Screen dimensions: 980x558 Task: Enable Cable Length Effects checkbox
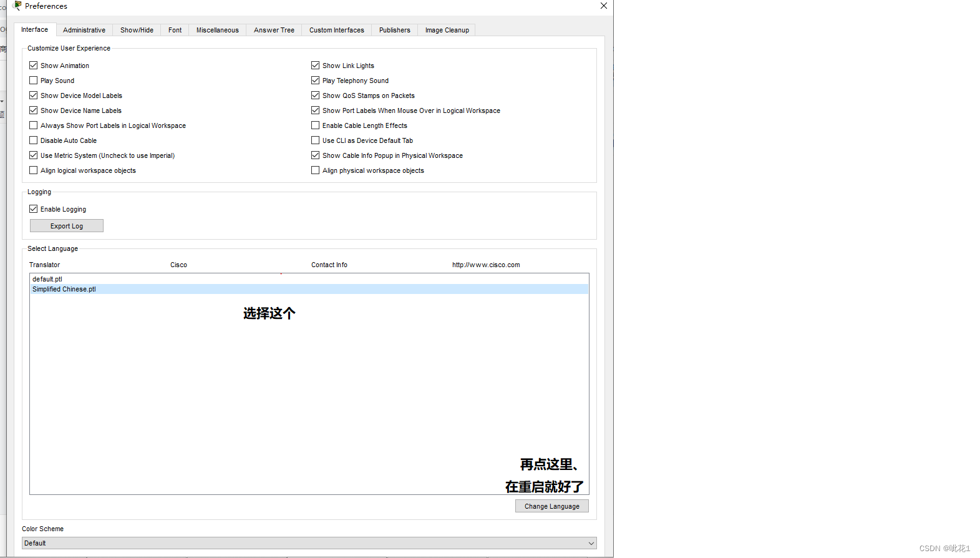(x=316, y=125)
